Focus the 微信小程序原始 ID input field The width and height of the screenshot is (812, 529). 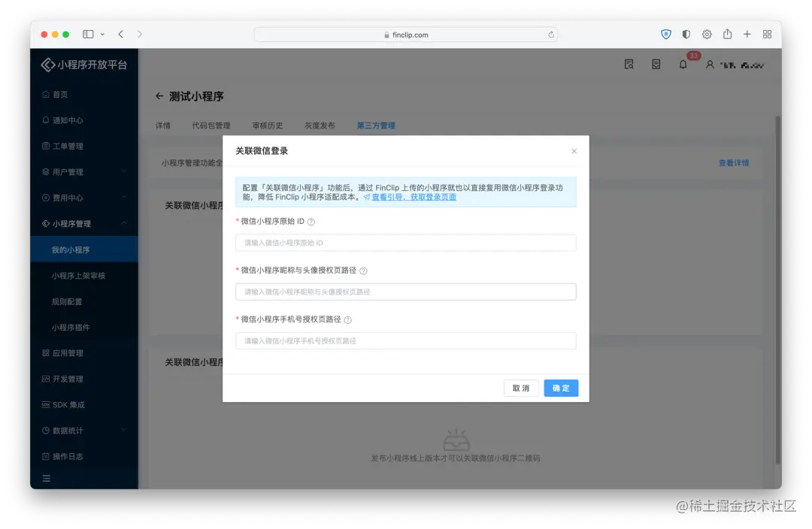pos(405,243)
